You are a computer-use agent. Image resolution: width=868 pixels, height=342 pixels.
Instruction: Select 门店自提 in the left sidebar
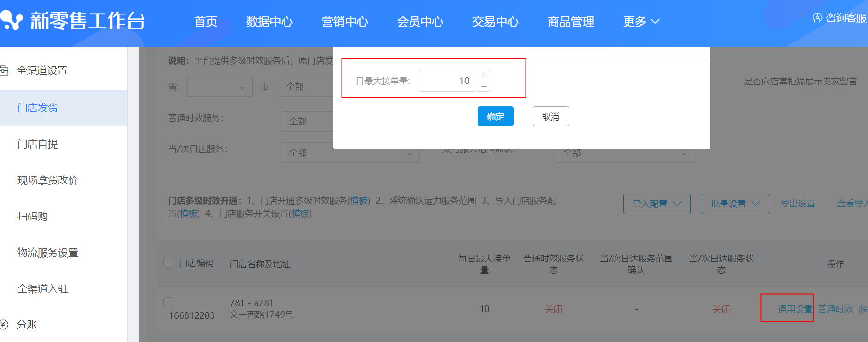38,144
